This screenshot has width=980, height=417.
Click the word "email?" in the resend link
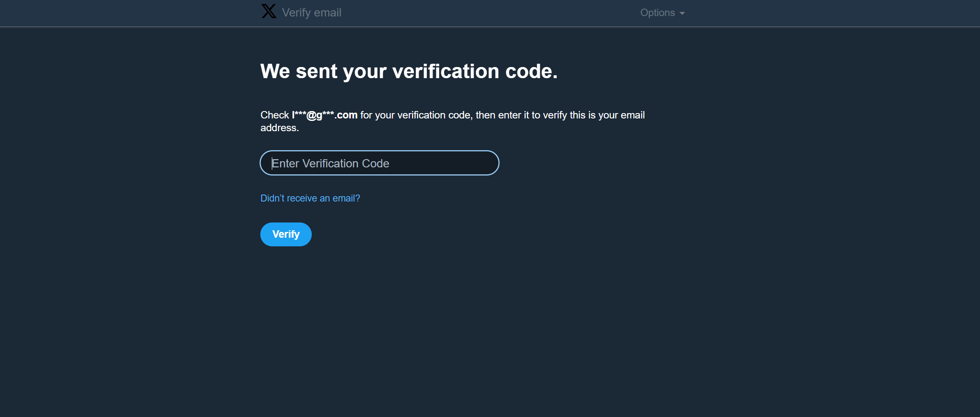346,198
